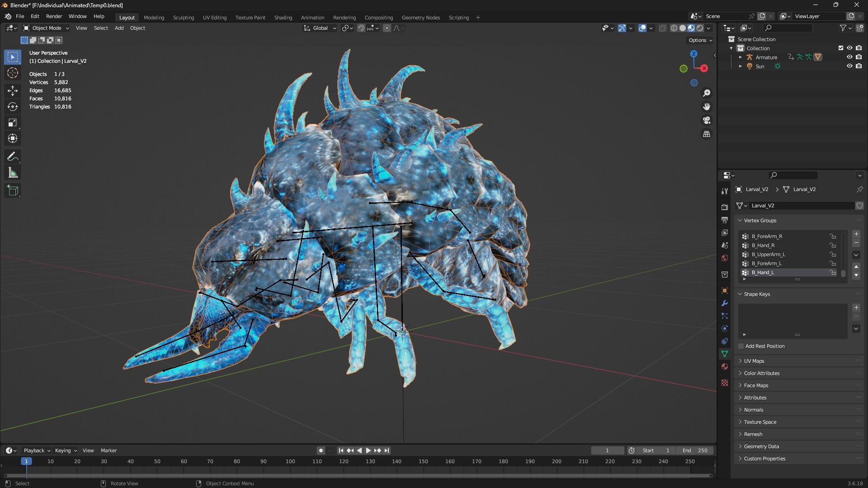This screenshot has width=868, height=488.
Task: Click the pan hand viewport gizmo
Action: (707, 107)
